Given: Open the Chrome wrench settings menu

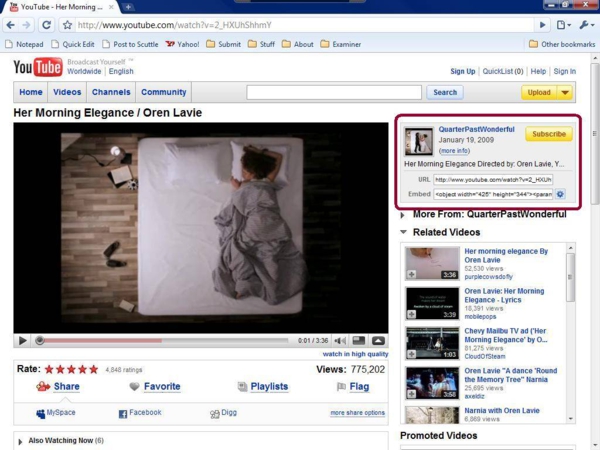Looking at the screenshot, I should point(585,25).
